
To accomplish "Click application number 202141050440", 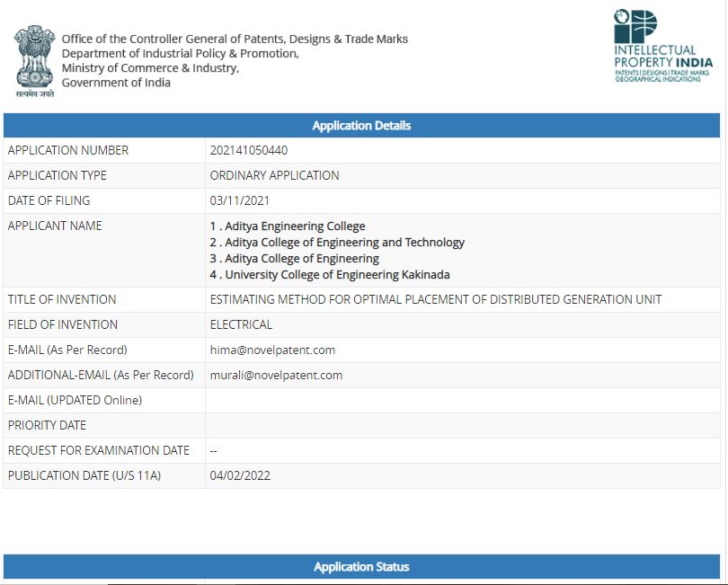I will click(x=248, y=150).
